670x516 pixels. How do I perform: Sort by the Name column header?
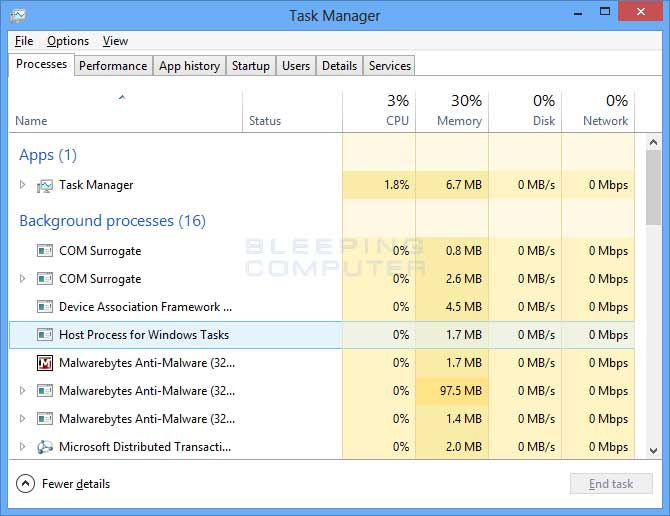click(x=125, y=111)
